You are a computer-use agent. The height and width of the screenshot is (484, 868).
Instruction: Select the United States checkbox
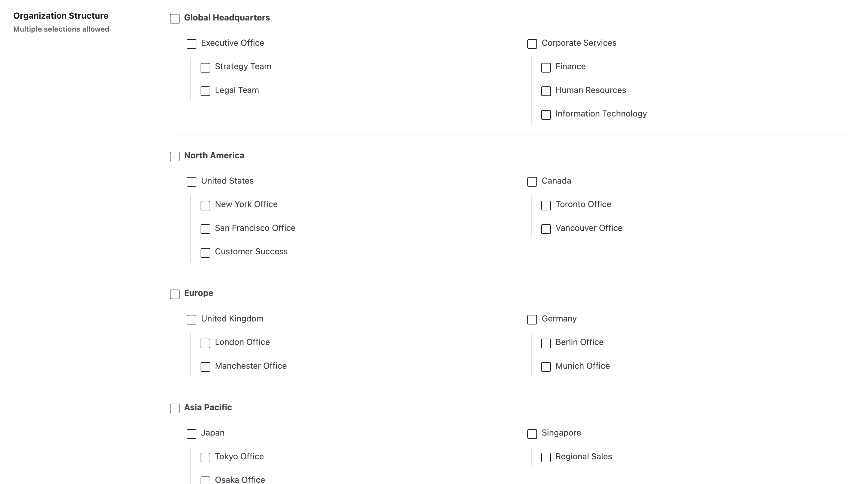point(191,182)
